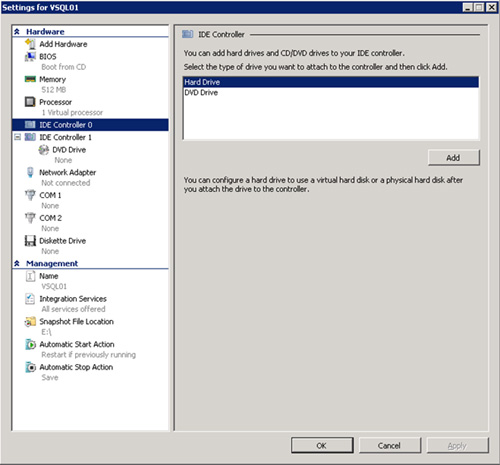Select the Automatic Start Action icon
Screen dimensions: 500x465
coord(30,344)
